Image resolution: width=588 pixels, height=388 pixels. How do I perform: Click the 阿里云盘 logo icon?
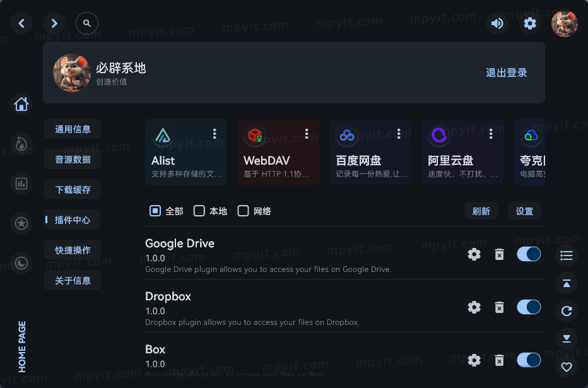pos(439,136)
